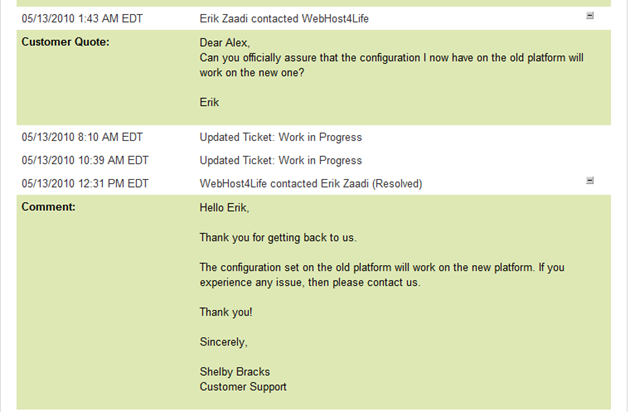Screen dimensions: 640x412
Task: Open the 8:10 AM 'Work in Progress' update
Action: (x=281, y=137)
